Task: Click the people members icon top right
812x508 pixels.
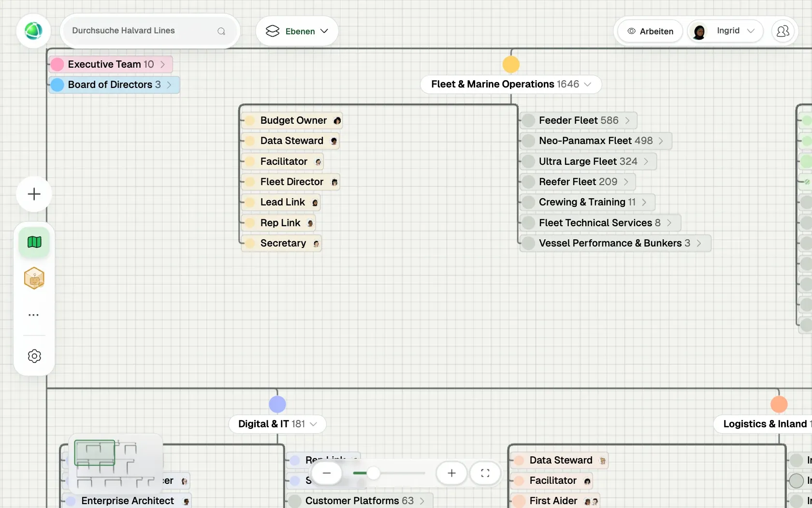Action: [783, 31]
